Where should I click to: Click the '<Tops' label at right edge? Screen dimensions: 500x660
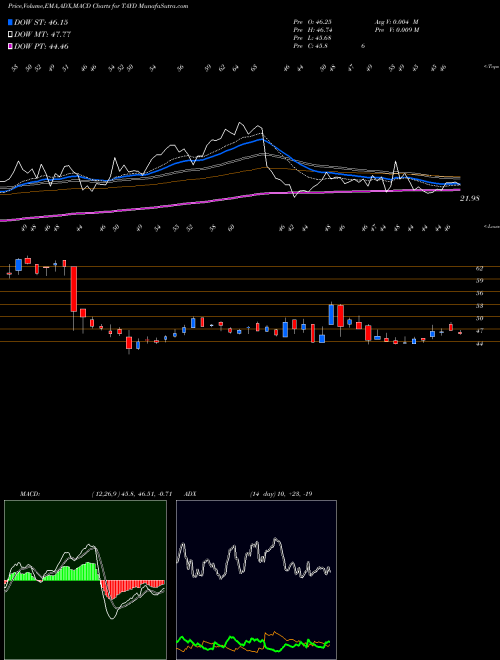click(x=491, y=67)
